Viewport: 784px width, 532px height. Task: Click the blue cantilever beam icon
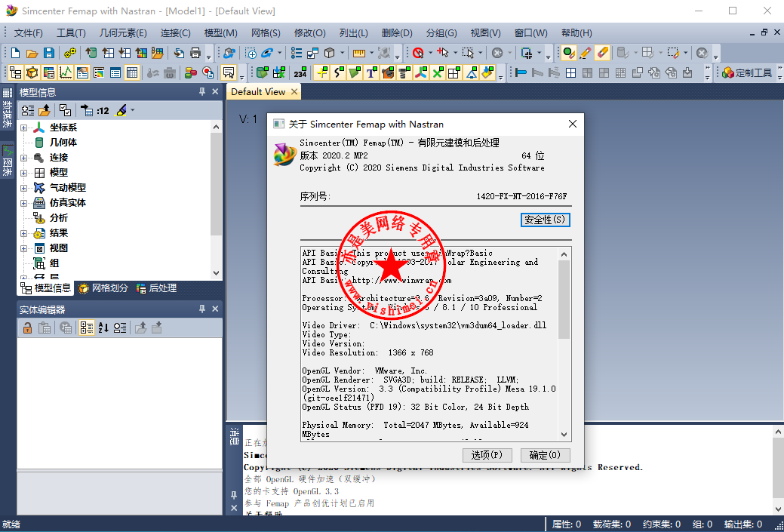(521, 73)
